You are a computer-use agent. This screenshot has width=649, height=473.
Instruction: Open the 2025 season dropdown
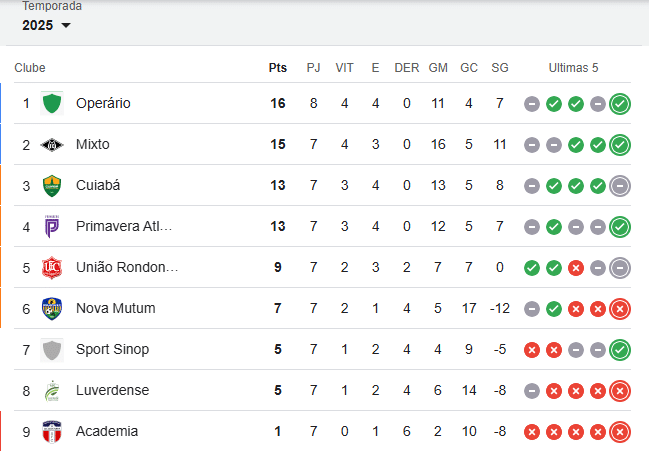click(47, 25)
